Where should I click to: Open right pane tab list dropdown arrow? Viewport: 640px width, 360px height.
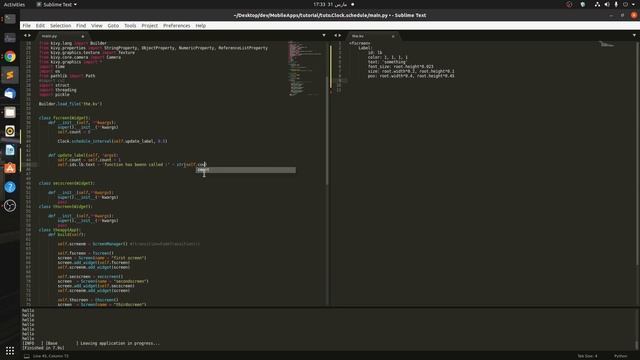click(634, 36)
